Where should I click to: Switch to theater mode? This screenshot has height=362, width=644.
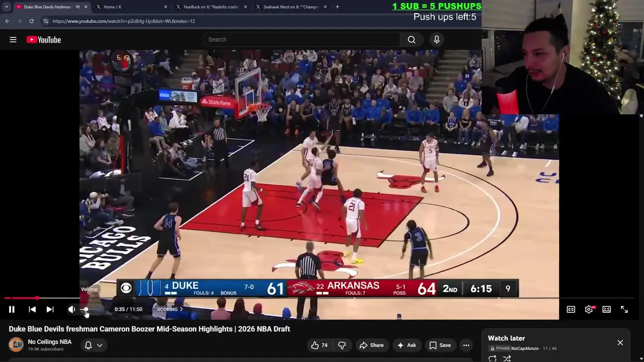[606, 309]
